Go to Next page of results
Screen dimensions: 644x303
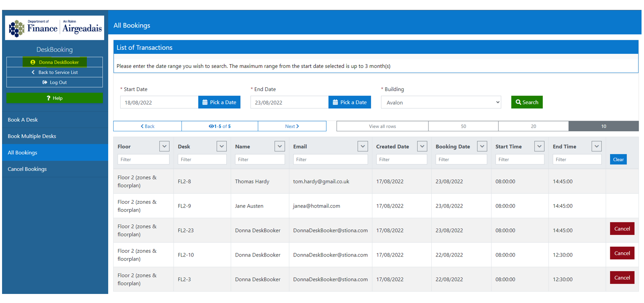pos(292,126)
